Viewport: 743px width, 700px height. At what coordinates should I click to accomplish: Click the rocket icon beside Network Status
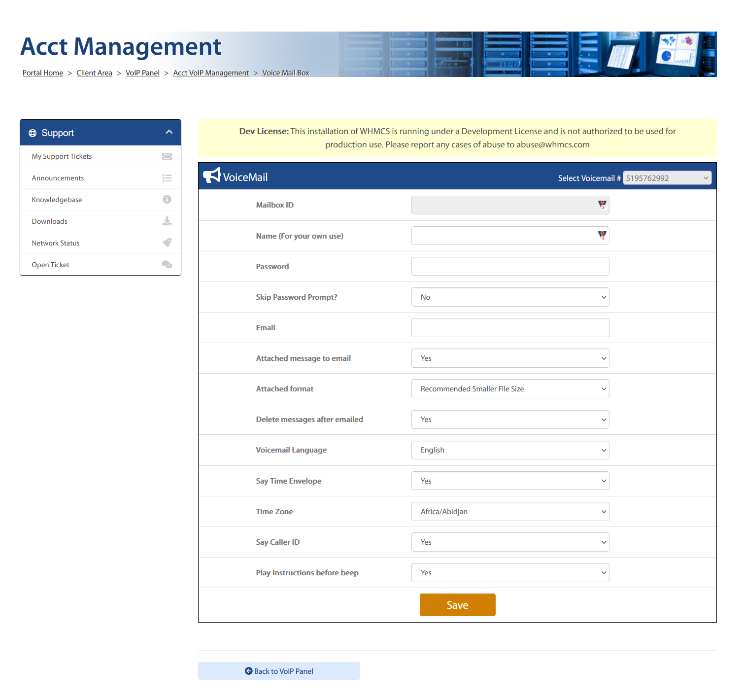(167, 243)
